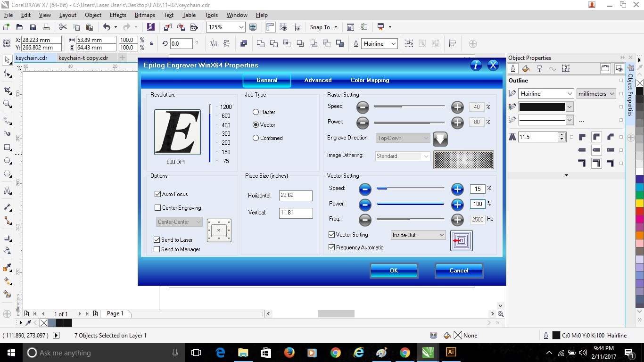
Task: Toggle the Vector Sorting checkbox
Action: [331, 235]
